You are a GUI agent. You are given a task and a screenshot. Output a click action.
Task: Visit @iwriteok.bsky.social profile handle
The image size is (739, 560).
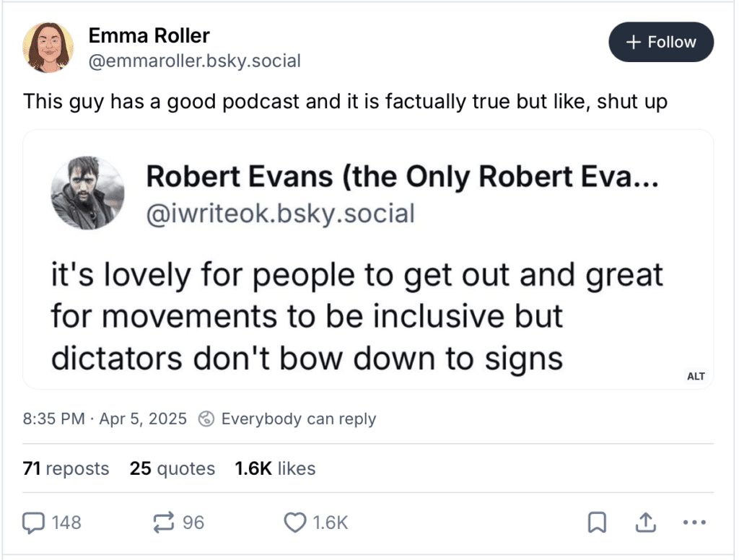coord(280,213)
